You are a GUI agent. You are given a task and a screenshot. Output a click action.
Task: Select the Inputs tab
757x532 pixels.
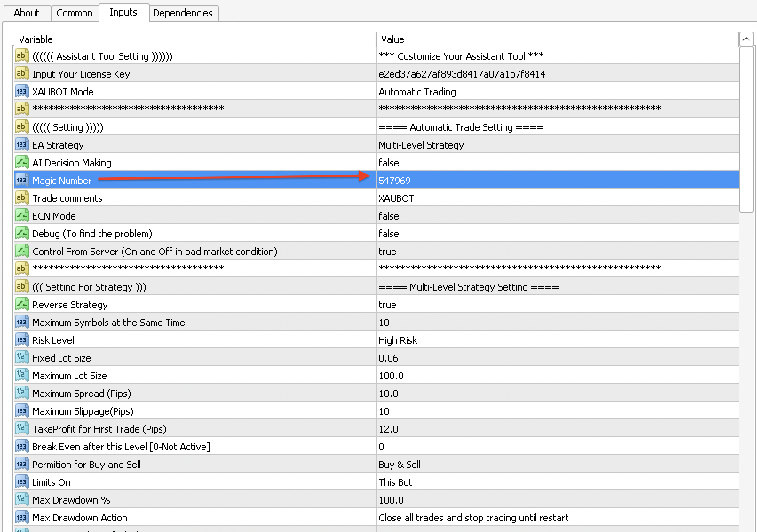coord(123,12)
